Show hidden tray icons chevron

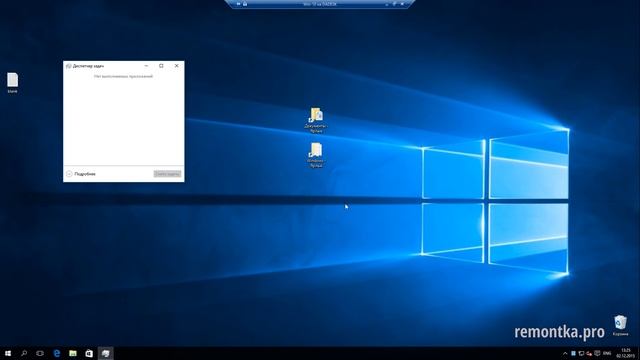click(565, 354)
